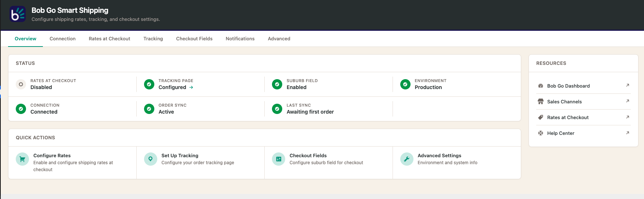Click 'Configure your order tracking page' description

coord(198,163)
